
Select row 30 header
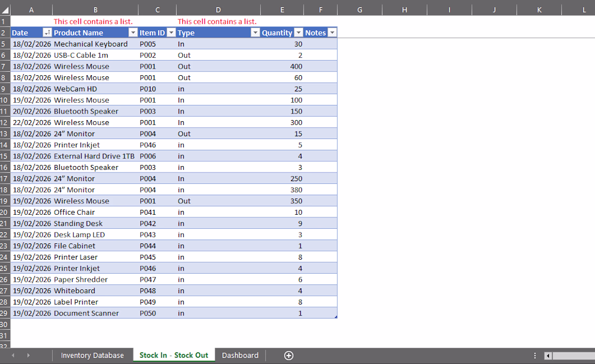[x=4, y=325]
